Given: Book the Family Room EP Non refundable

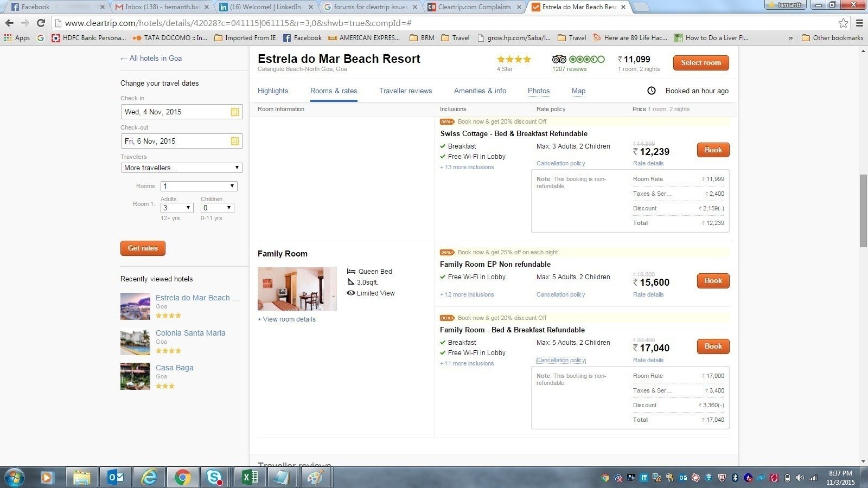Looking at the screenshot, I should point(713,281).
